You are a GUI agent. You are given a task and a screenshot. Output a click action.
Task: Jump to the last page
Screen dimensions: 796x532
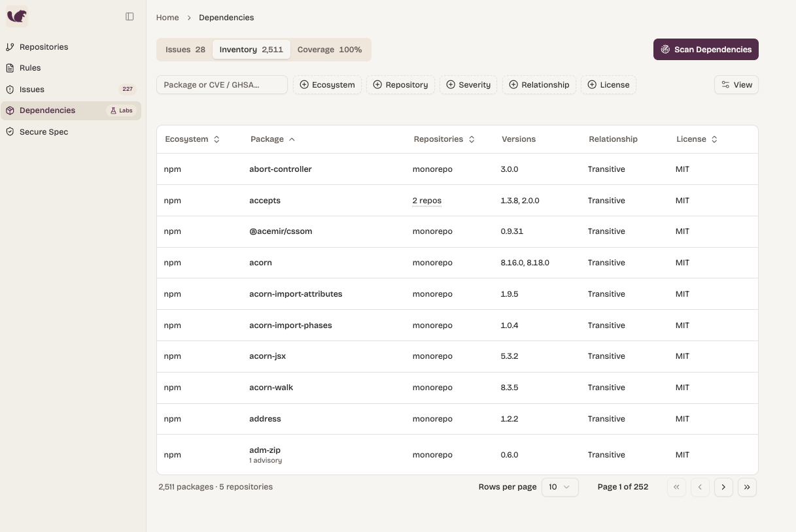[747, 487]
